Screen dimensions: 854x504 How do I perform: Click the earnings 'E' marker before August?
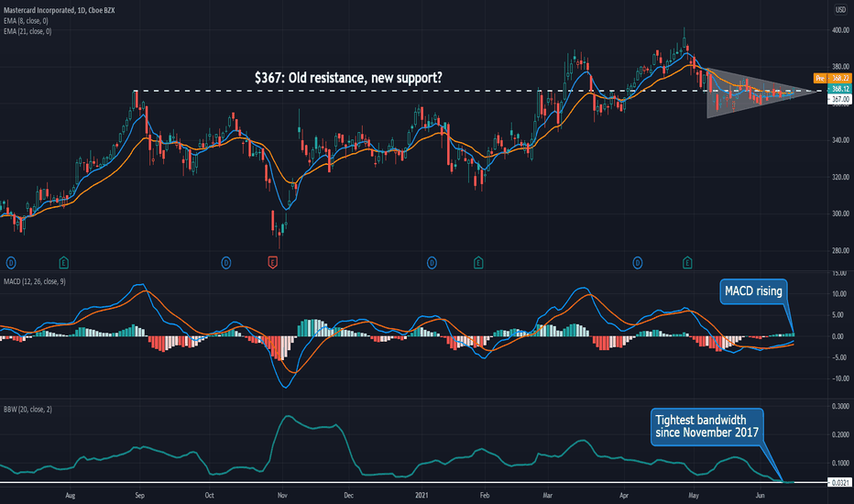pyautogui.click(x=64, y=263)
